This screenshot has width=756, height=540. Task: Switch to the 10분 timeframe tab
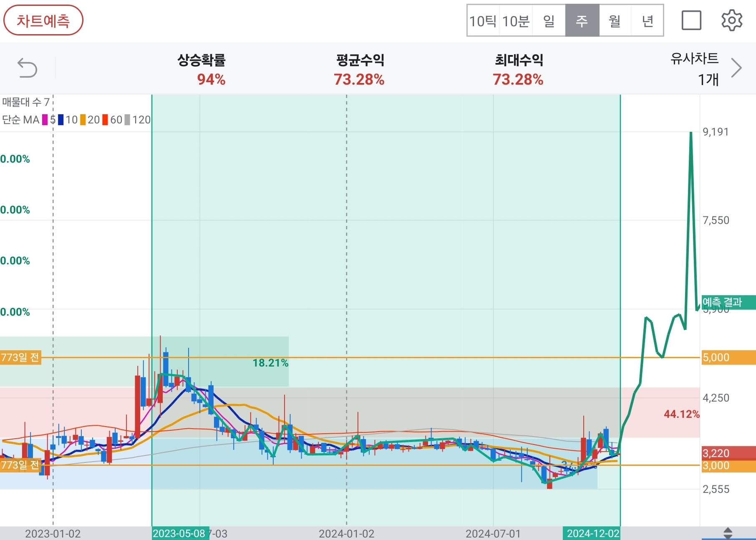coord(516,21)
